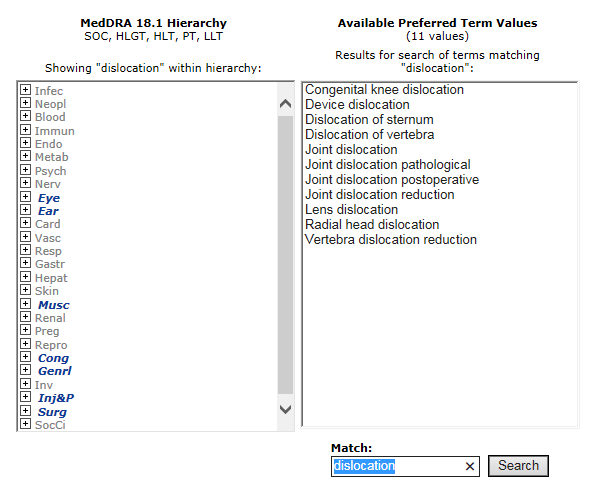Click the Match text input field

click(x=396, y=466)
